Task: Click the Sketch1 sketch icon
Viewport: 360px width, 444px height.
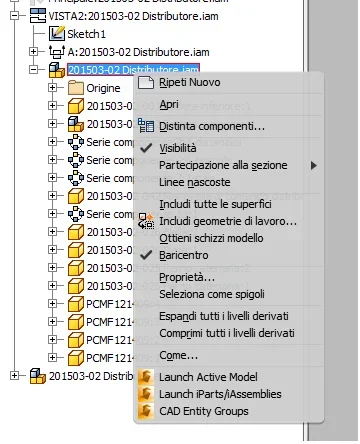Action: 57,34
